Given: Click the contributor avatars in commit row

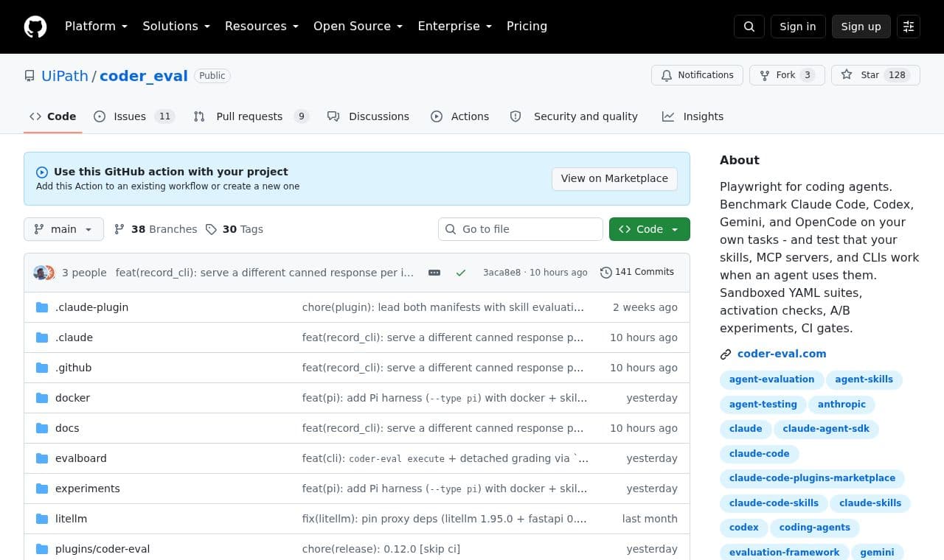Looking at the screenshot, I should pyautogui.click(x=44, y=273).
